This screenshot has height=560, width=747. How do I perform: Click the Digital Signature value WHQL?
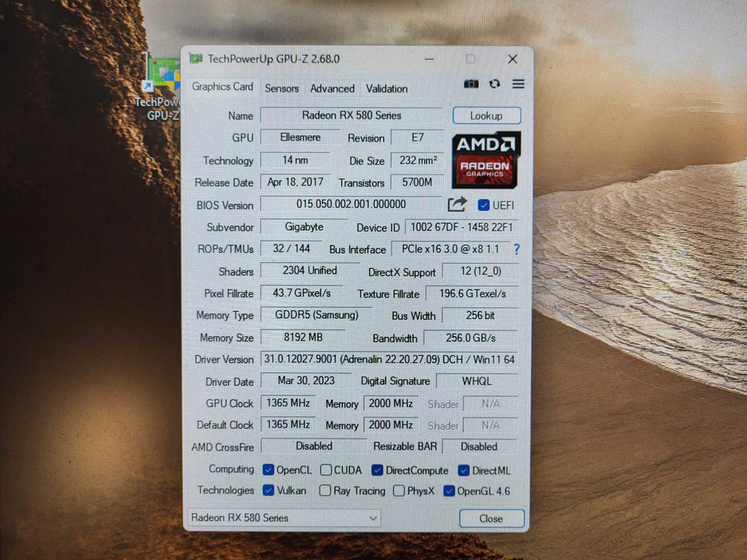click(477, 381)
